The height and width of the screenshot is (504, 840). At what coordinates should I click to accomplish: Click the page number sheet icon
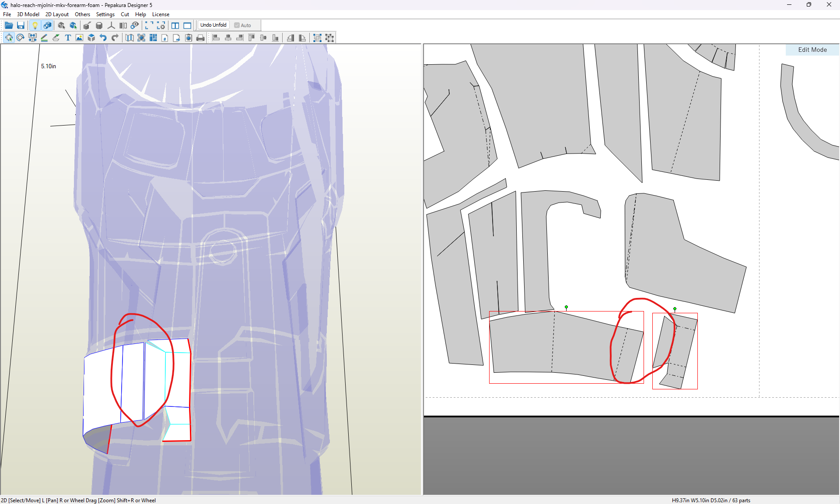point(165,38)
